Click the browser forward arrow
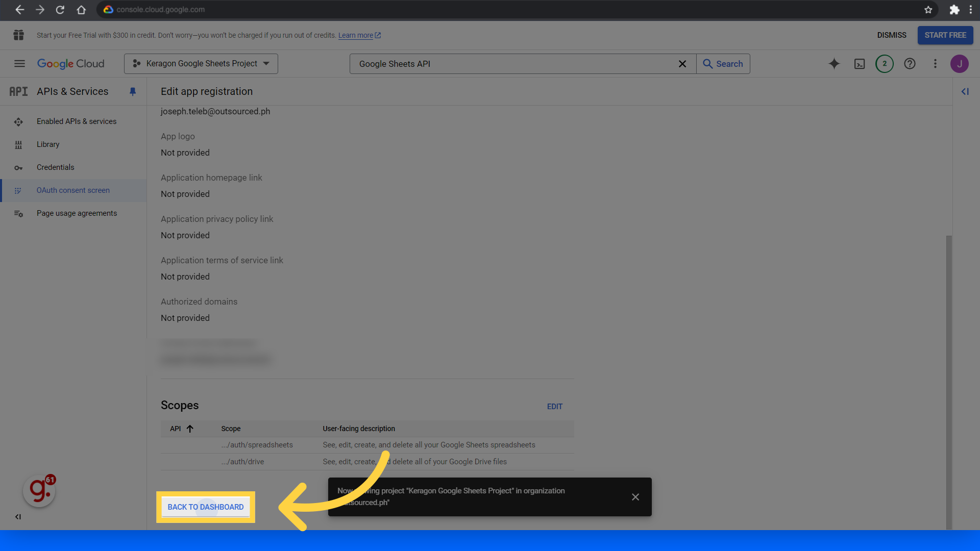 (40, 10)
